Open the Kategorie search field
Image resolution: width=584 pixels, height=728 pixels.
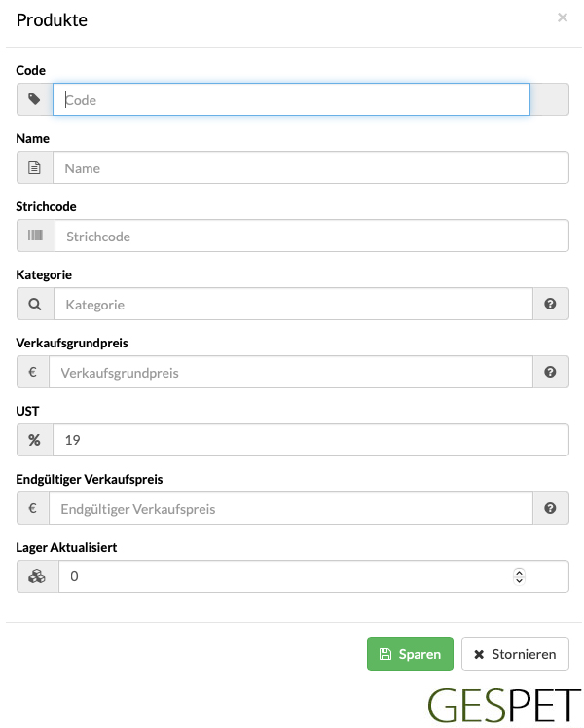click(293, 304)
